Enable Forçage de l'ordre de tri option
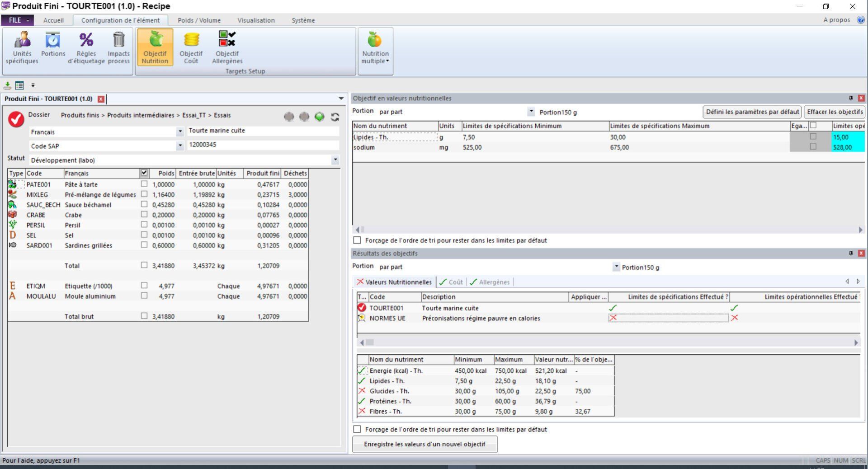This screenshot has height=469, width=868. tap(357, 240)
